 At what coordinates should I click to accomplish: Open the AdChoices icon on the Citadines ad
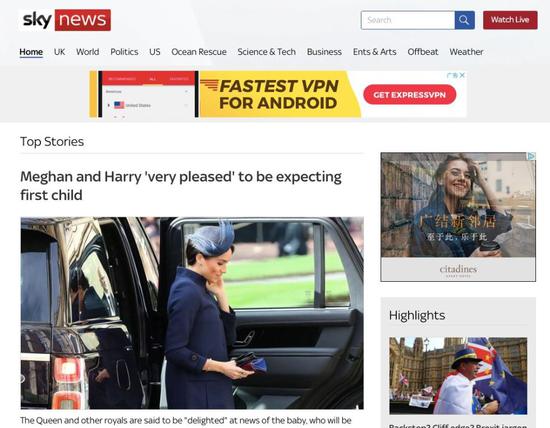532,156
